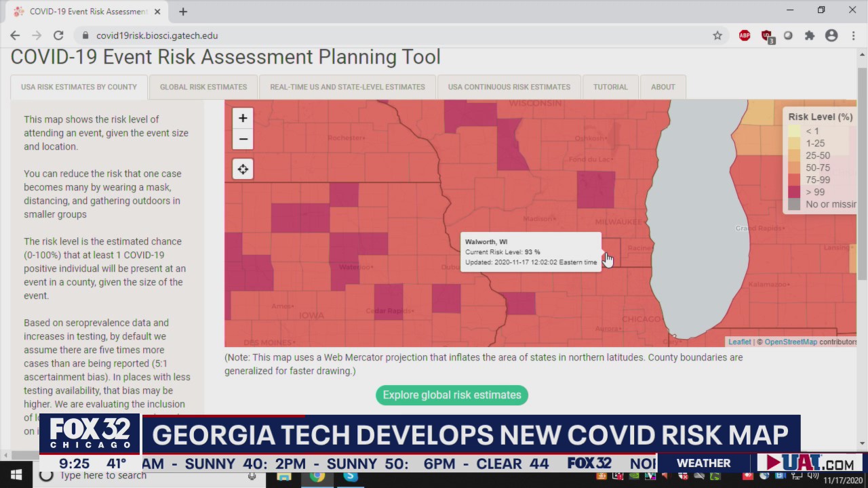Click the map pan/locate crosshair control
This screenshot has width=868, height=488.
coord(243,169)
